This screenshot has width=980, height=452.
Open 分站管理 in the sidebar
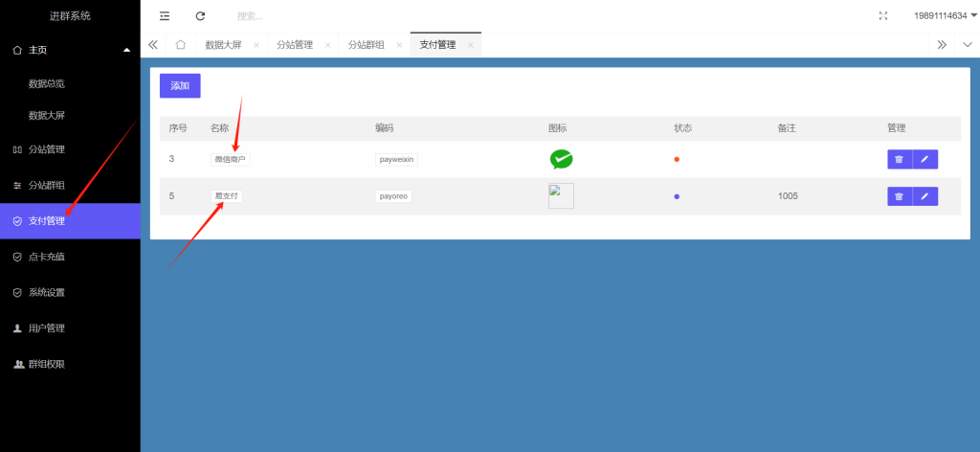point(70,149)
